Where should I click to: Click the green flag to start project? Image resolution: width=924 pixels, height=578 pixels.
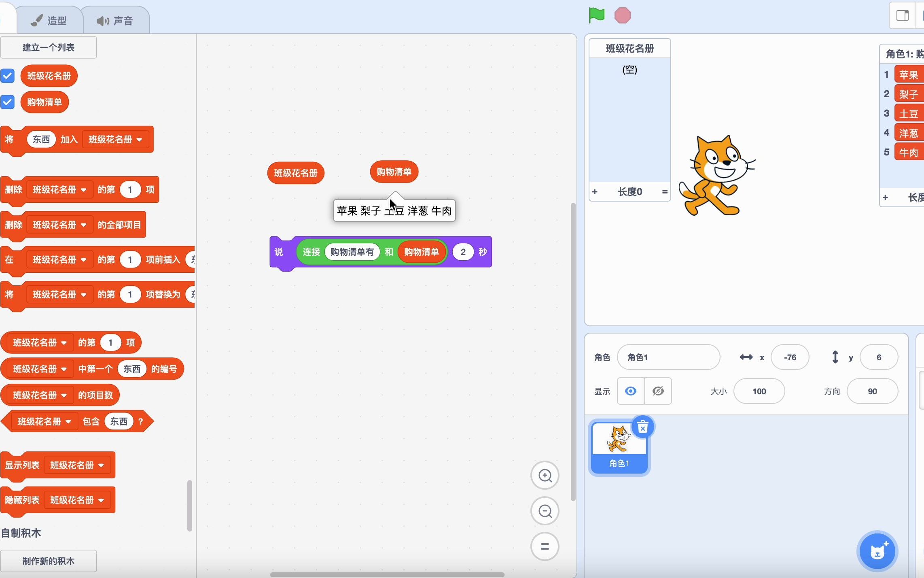pyautogui.click(x=597, y=15)
